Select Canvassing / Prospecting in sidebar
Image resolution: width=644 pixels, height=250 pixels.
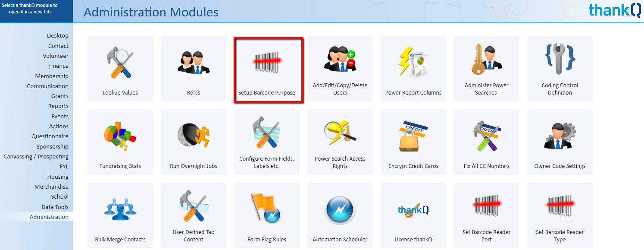coord(36,157)
